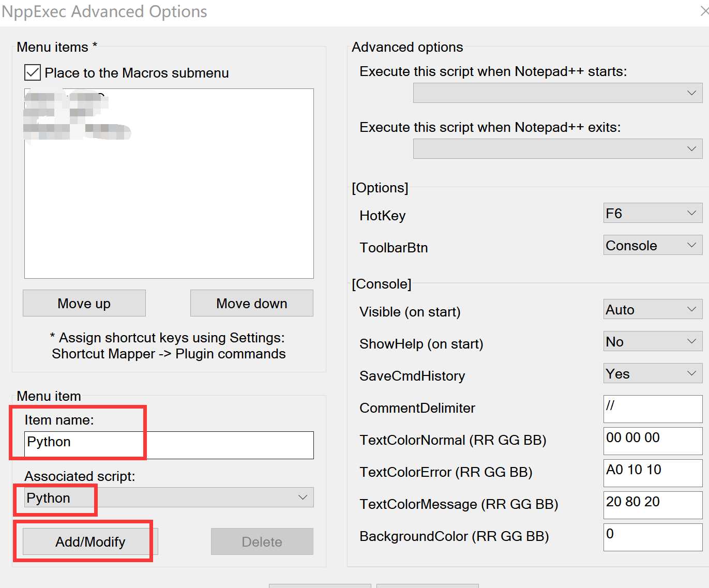Click the Move down button
Screen dimensions: 709x588
point(251,304)
